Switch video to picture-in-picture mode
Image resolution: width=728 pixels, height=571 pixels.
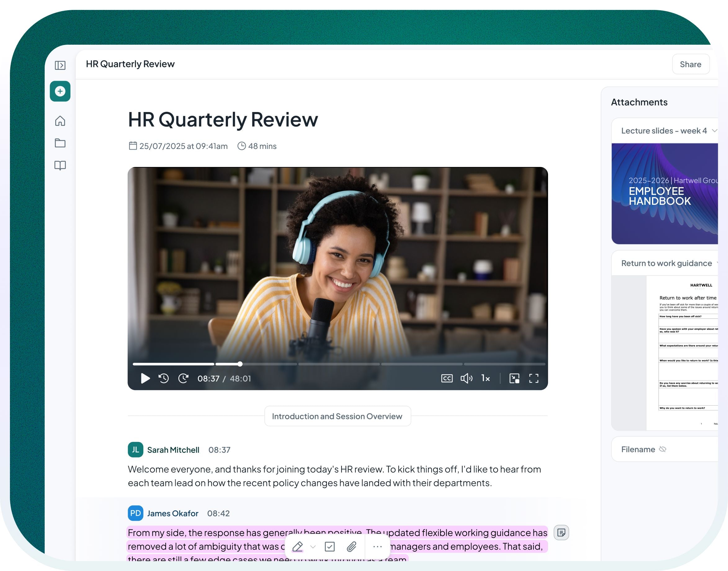[x=514, y=378]
